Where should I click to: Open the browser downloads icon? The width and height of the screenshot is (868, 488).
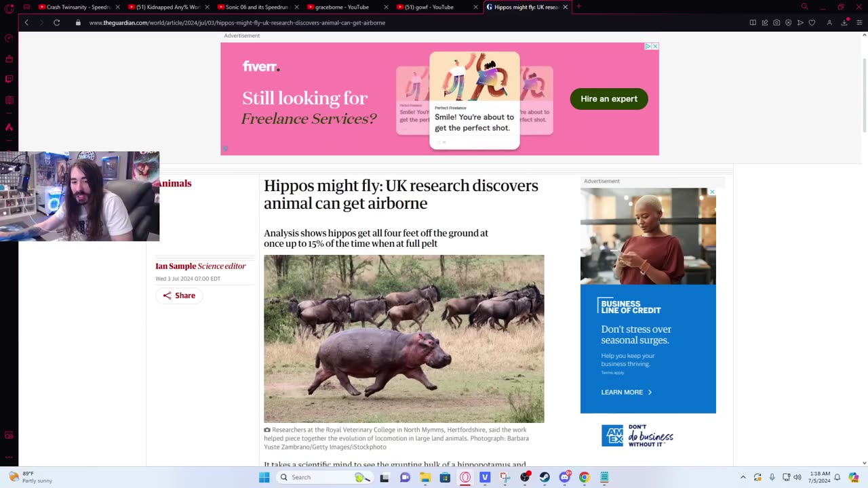pyautogui.click(x=844, y=22)
